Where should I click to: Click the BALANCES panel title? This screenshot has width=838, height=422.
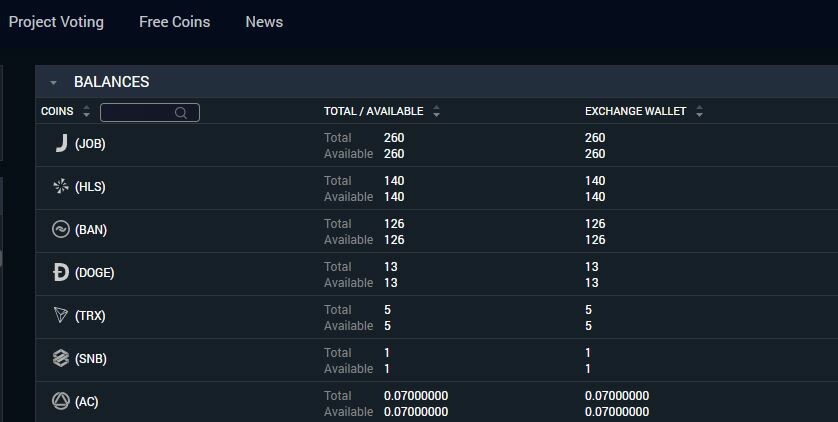pyautogui.click(x=112, y=82)
